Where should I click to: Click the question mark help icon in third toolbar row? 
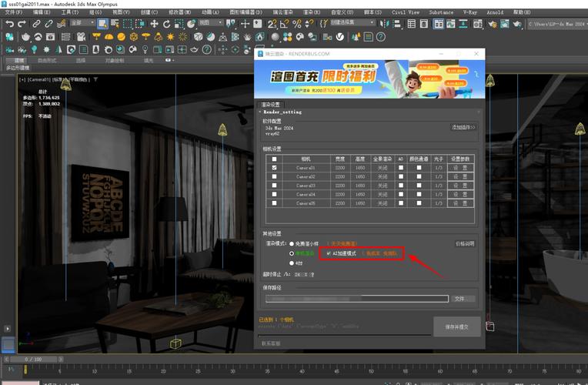click(x=206, y=49)
